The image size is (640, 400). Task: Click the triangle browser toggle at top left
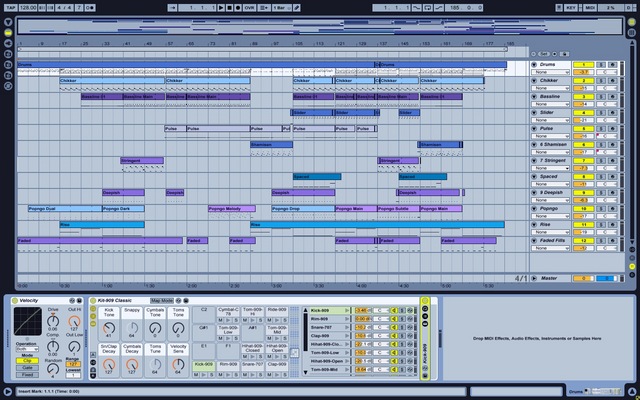pyautogui.click(x=8, y=22)
